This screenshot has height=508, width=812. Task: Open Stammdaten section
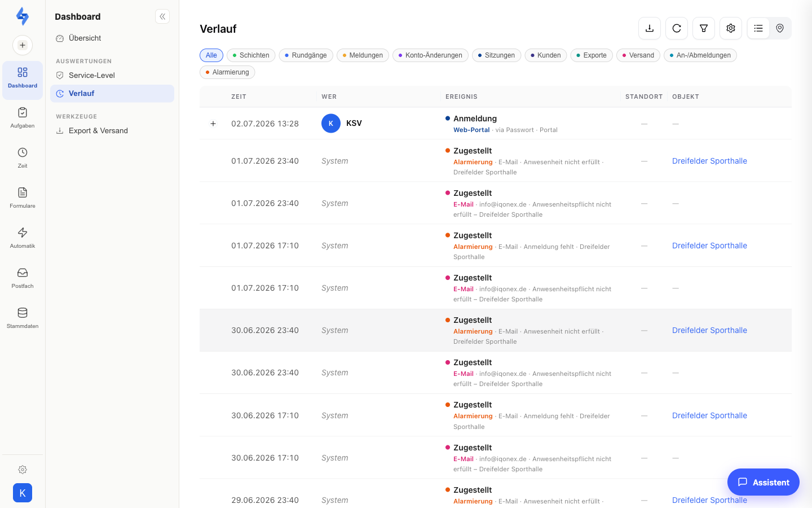[23, 318]
